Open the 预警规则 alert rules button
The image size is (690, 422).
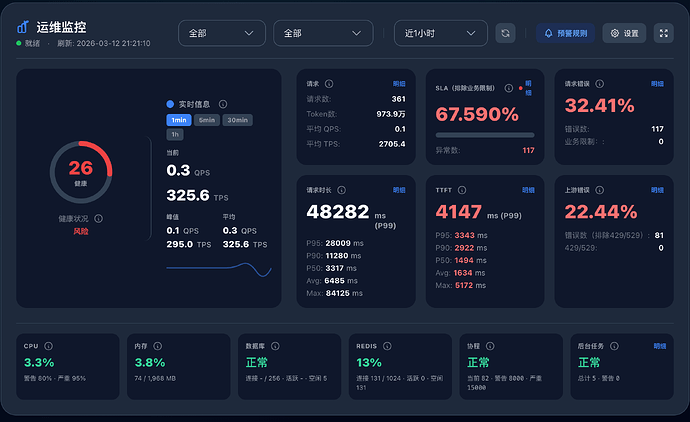tap(565, 33)
